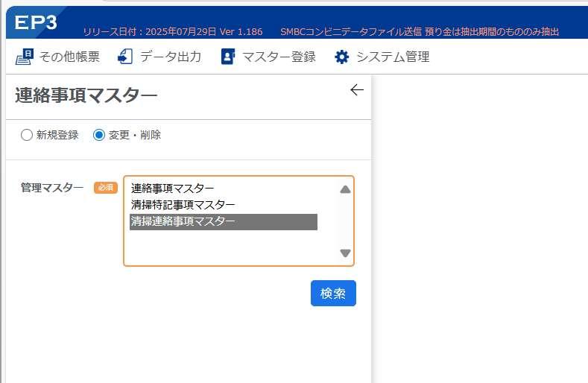Click the データ出力 export icon
Screen dimensions: 588x383
click(x=125, y=57)
